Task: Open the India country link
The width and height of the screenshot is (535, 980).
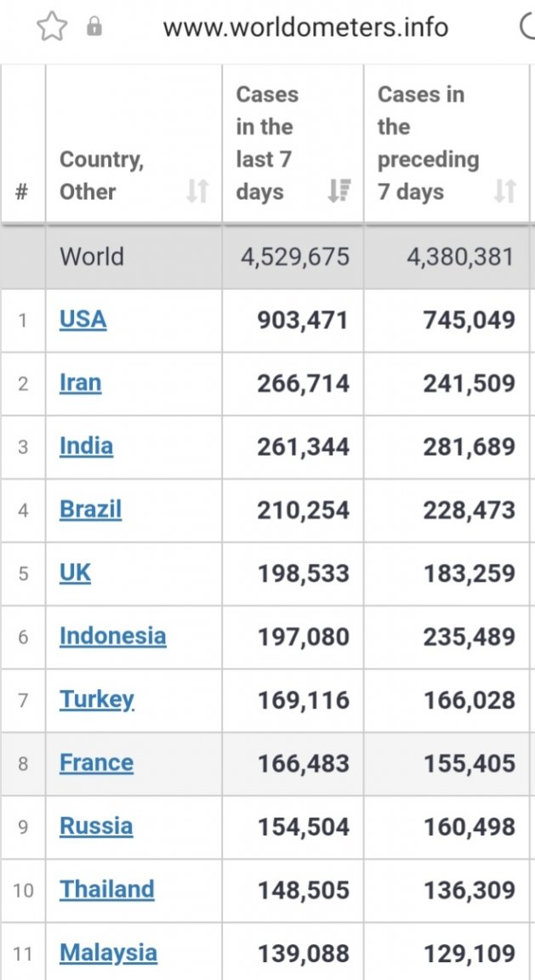Action: (x=86, y=447)
